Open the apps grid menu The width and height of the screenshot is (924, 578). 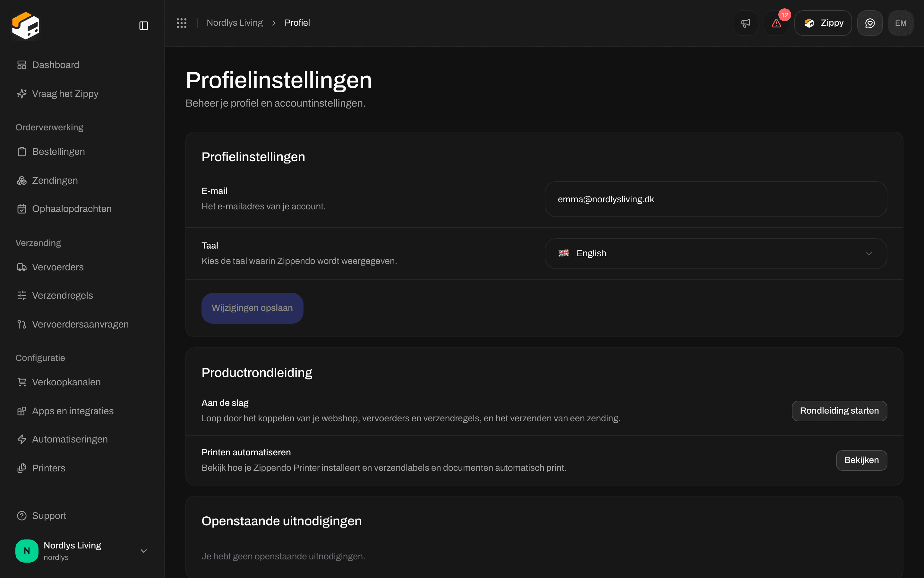coord(181,23)
